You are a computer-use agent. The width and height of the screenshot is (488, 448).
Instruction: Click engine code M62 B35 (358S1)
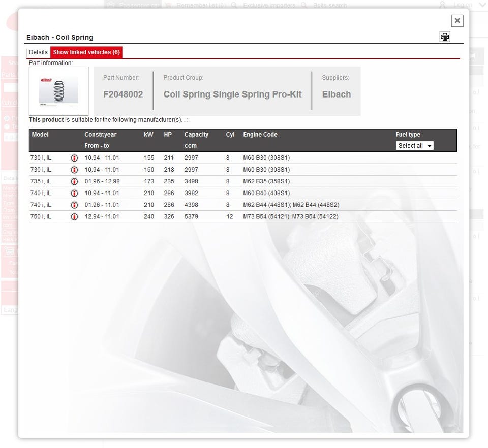point(266,181)
